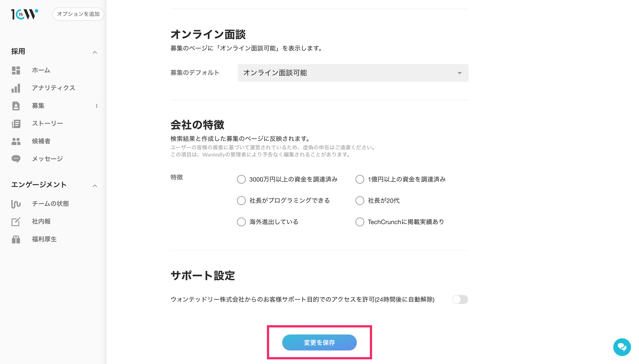The height and width of the screenshot is (364, 639).
Task: Enable the support access toggle switch
Action: click(x=460, y=299)
